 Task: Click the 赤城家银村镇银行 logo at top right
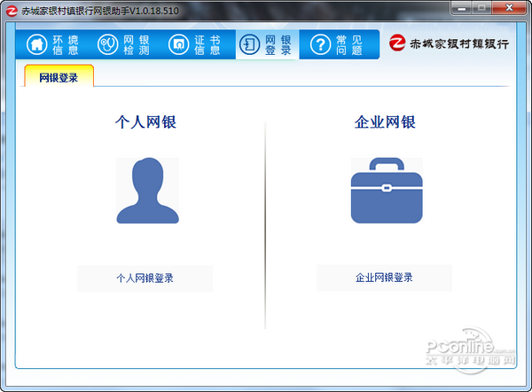click(x=449, y=43)
